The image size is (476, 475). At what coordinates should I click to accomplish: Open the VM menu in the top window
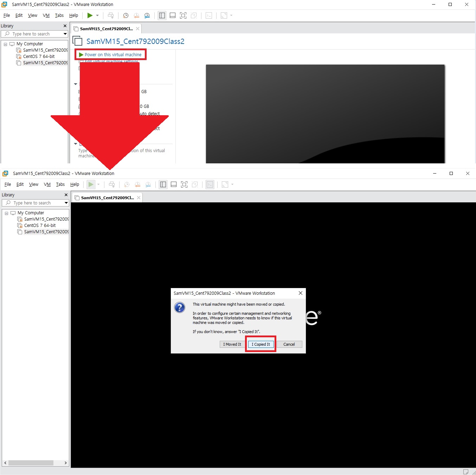tap(46, 15)
